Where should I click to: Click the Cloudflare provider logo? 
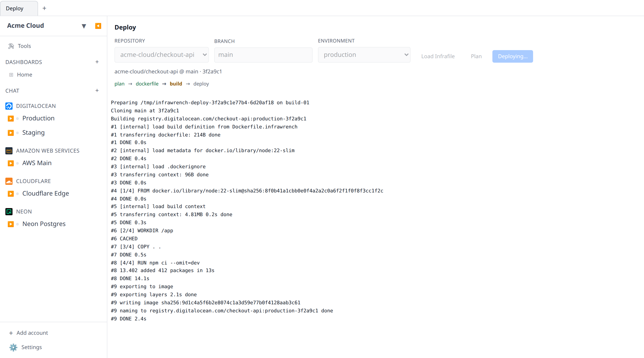point(9,181)
